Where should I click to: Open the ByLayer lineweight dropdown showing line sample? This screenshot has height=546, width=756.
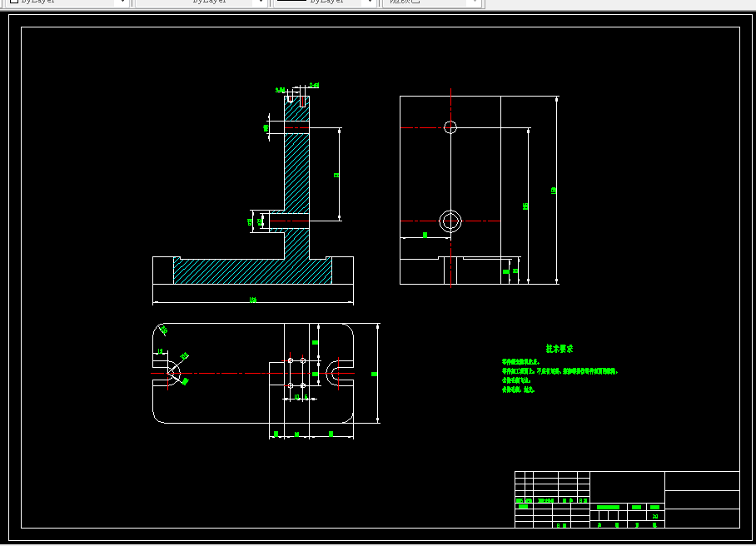(x=325, y=2)
